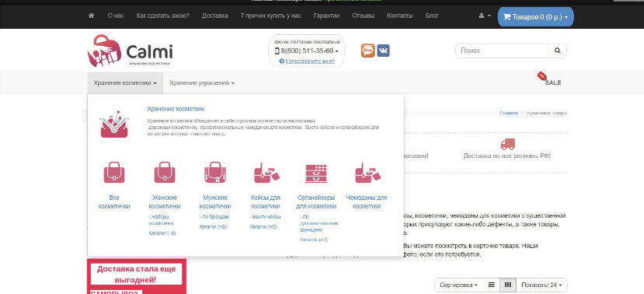Screen dimensions: 644x294
Task: Click "По брендам" sublink
Action: (214, 217)
